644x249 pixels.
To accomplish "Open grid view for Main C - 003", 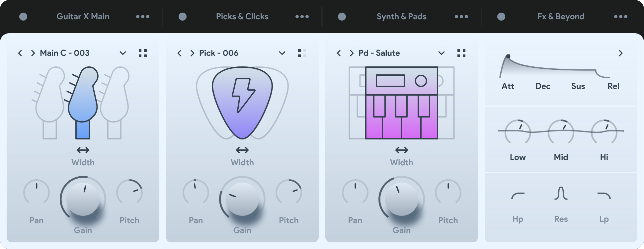I will click(143, 53).
